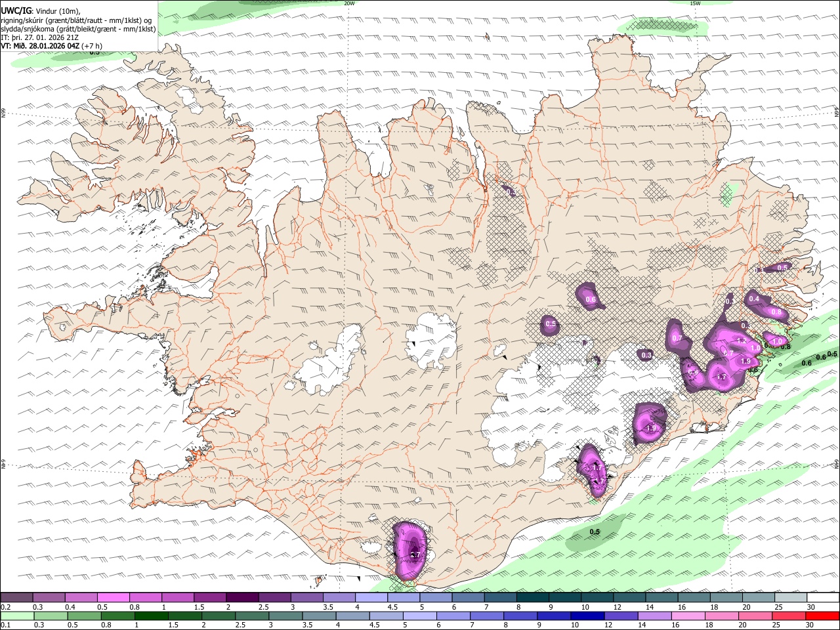This screenshot has width=840, height=630.
Task: Click the magenta swatch between 1 and 1.5 in snow legend
Action: 178,598
